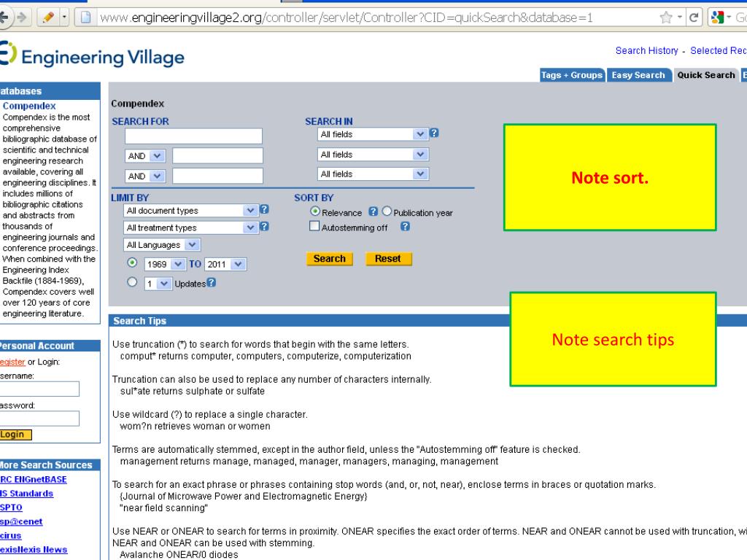747x560 pixels.
Task: Click the bookmark star icon
Action: [x=666, y=18]
